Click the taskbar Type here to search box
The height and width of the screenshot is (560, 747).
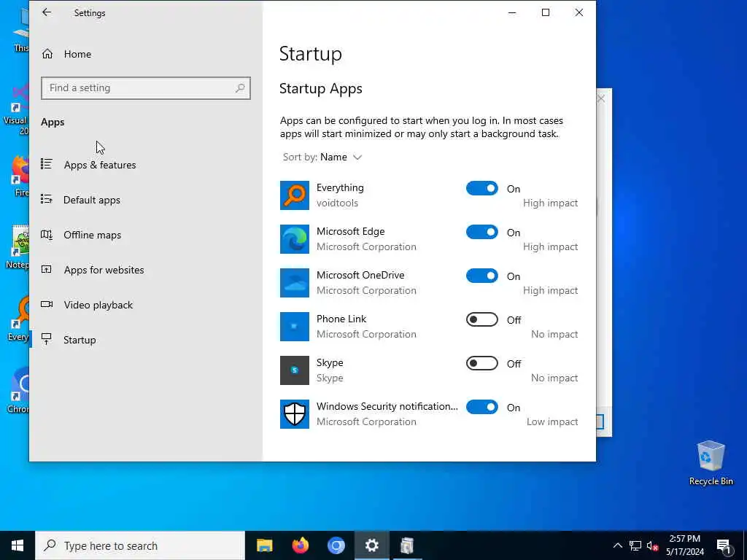point(140,545)
